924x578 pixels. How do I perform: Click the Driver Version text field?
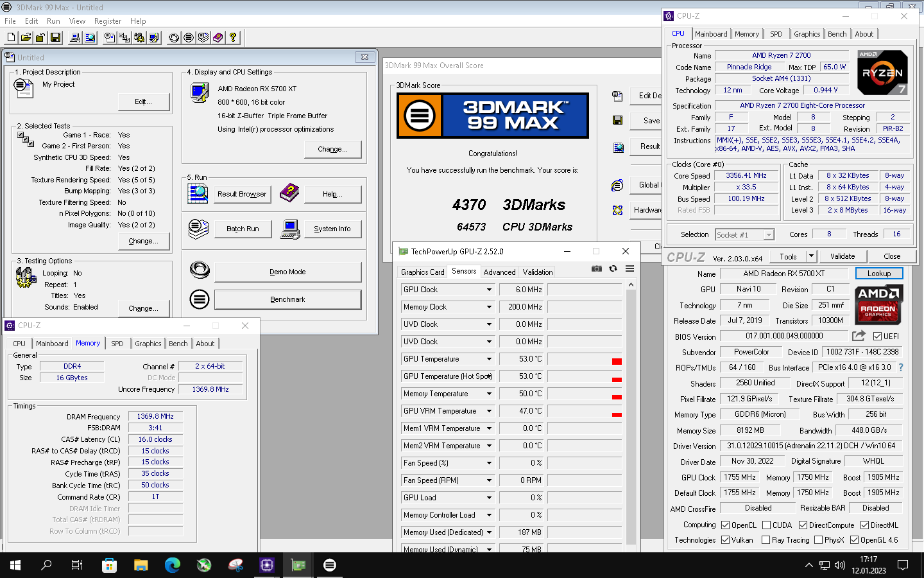click(x=811, y=446)
